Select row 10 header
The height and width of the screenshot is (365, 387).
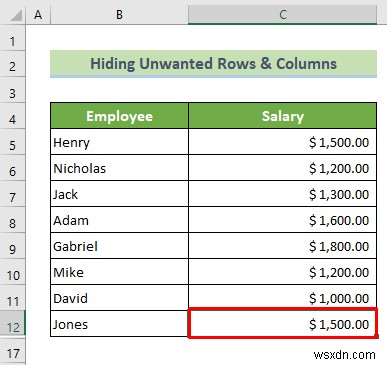click(x=12, y=272)
